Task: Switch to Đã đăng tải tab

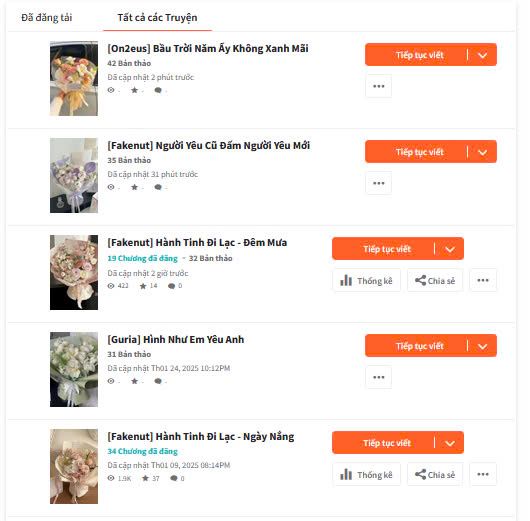Action: click(x=47, y=18)
